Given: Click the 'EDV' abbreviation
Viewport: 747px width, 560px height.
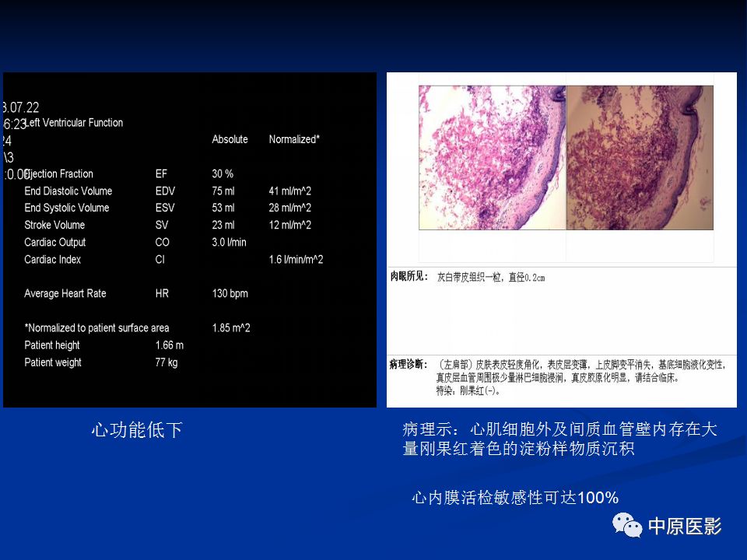Looking at the screenshot, I should coord(165,191).
